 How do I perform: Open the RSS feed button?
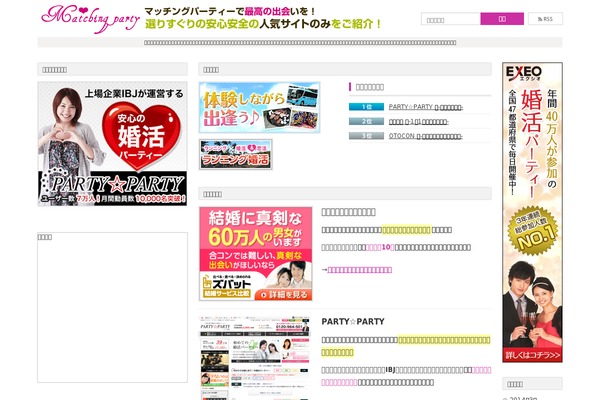click(545, 19)
